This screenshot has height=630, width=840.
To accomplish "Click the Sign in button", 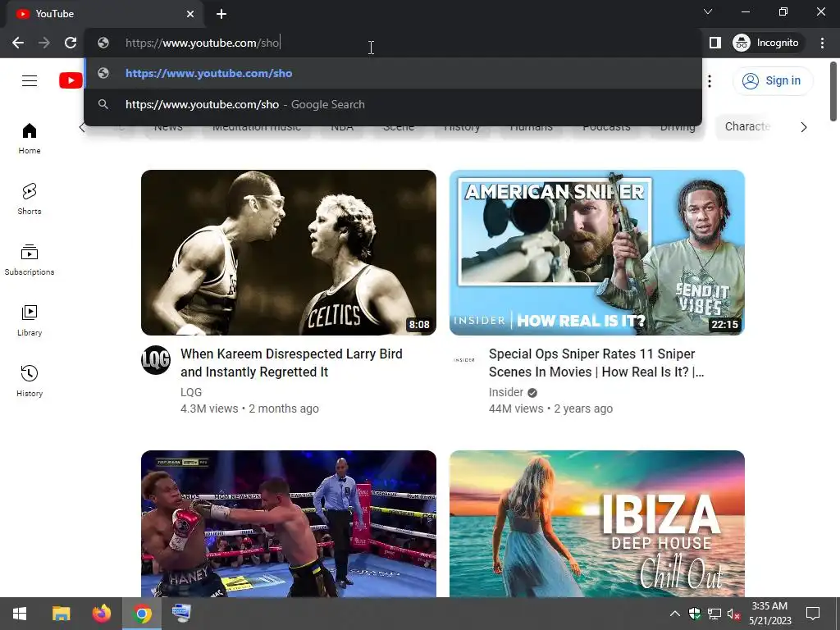I will (773, 81).
